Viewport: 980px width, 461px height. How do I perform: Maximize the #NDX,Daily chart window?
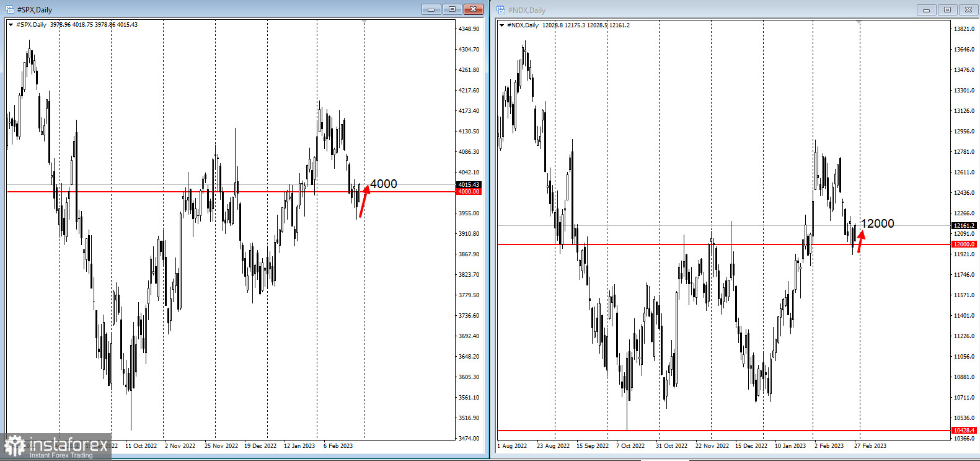[947, 10]
